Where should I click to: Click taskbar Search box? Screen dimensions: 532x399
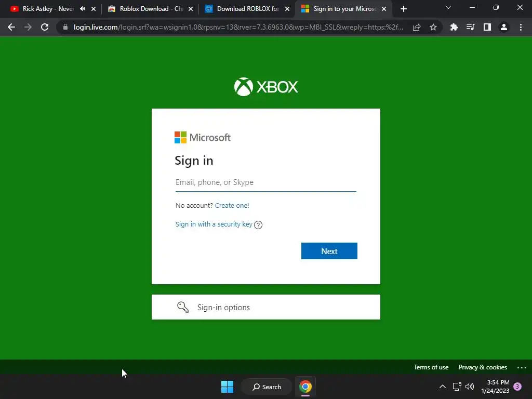point(267,387)
